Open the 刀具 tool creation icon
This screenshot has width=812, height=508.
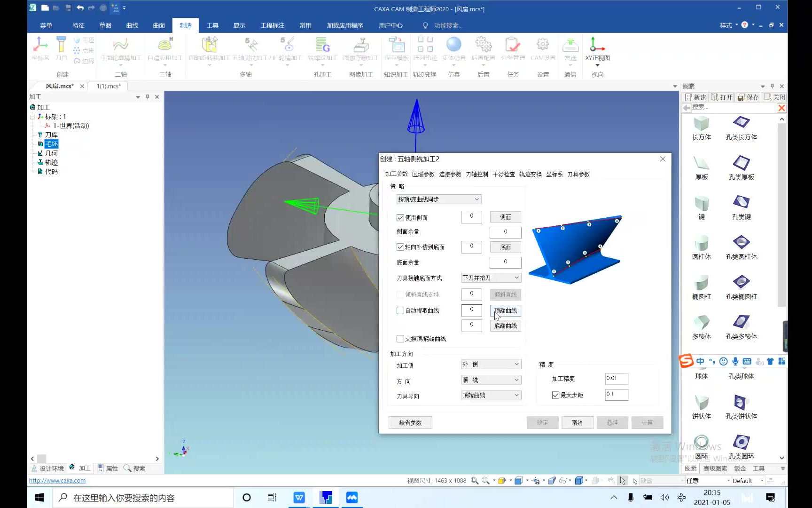point(61,49)
